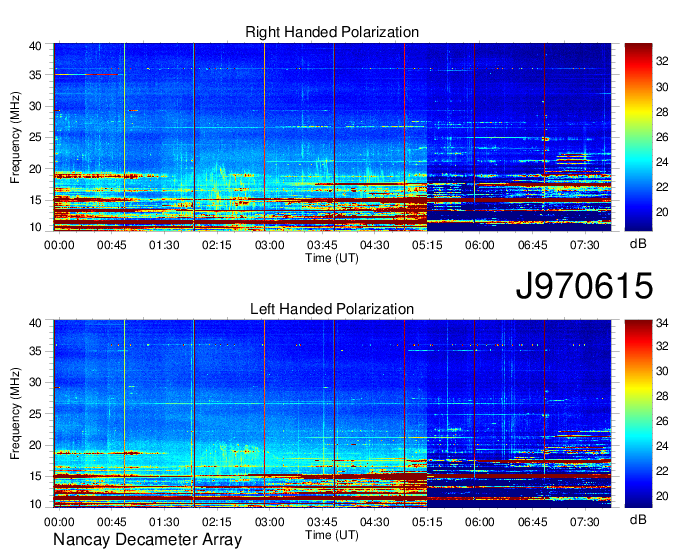680x552 pixels.
Task: Click "28" on the Right Handed color bar scale
Action: pos(662,112)
